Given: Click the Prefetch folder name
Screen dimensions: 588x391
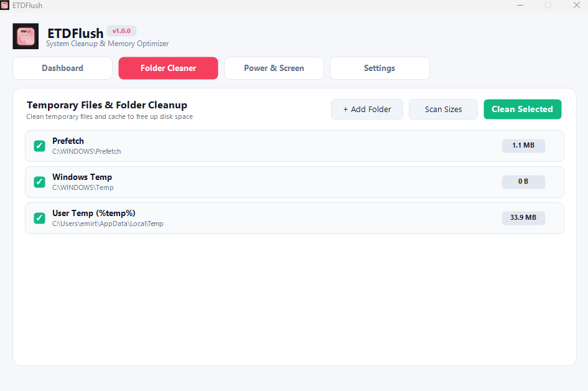Looking at the screenshot, I should [68, 141].
